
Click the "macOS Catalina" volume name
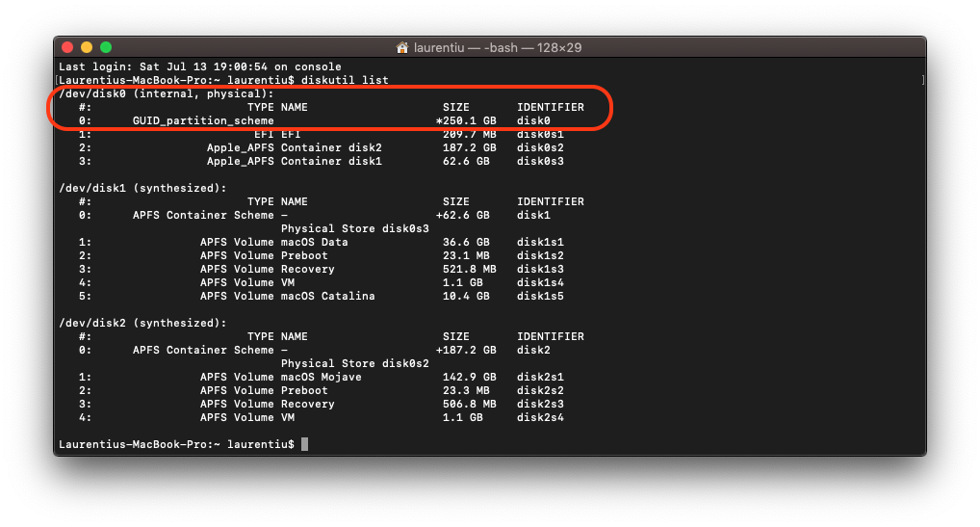(327, 296)
